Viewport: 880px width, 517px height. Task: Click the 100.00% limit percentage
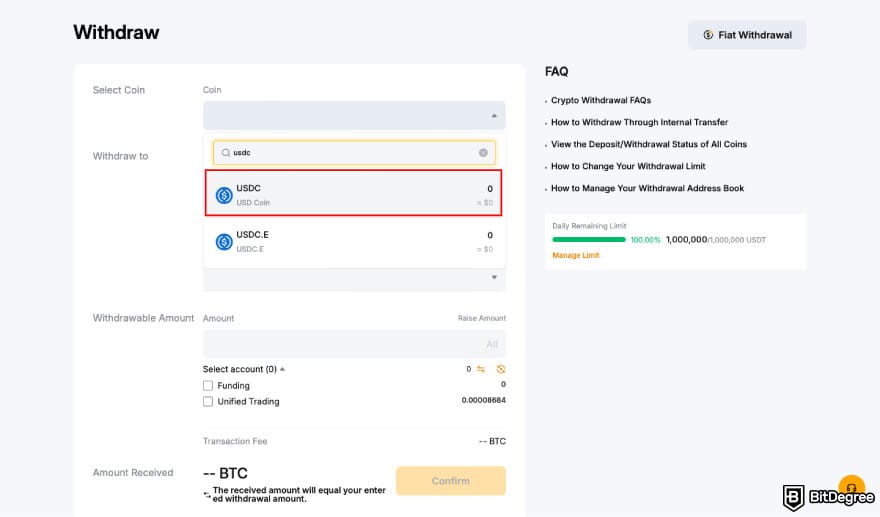[645, 240]
